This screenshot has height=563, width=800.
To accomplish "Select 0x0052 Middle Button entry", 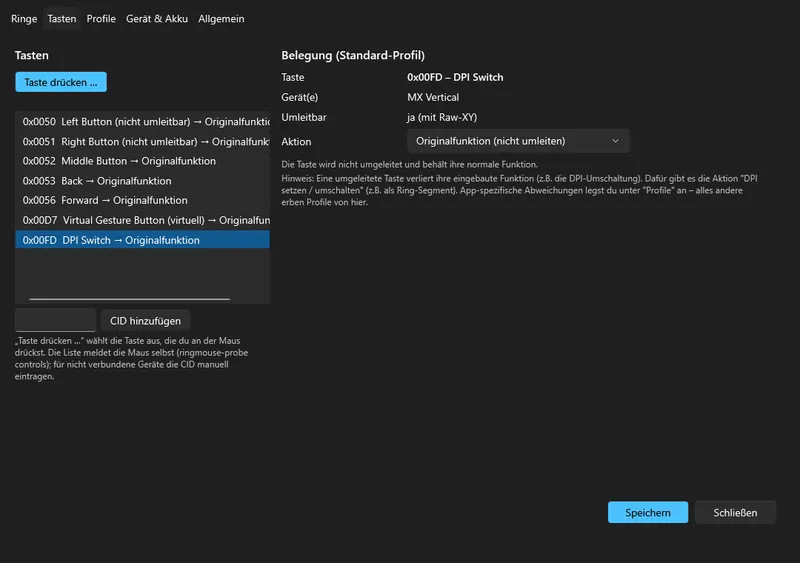I will click(142, 161).
